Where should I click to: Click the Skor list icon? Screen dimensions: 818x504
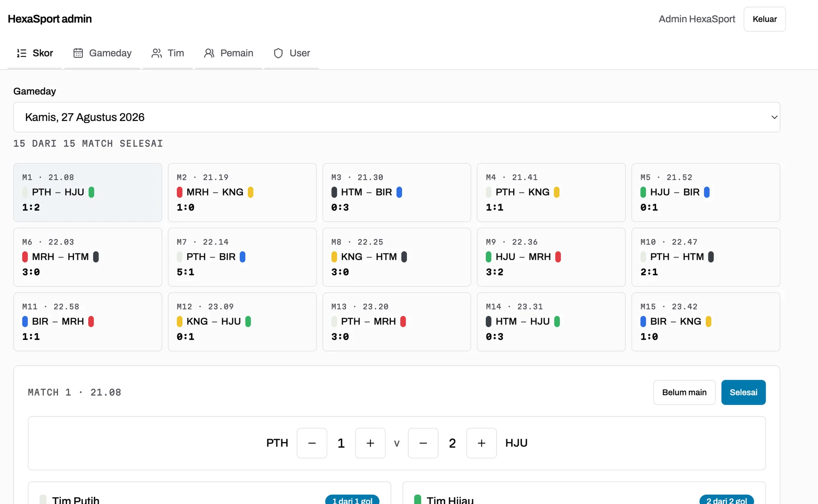pyautogui.click(x=22, y=53)
